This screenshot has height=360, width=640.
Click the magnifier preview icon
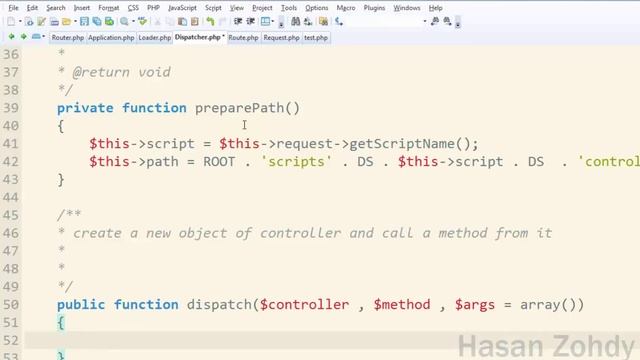(x=124, y=22)
